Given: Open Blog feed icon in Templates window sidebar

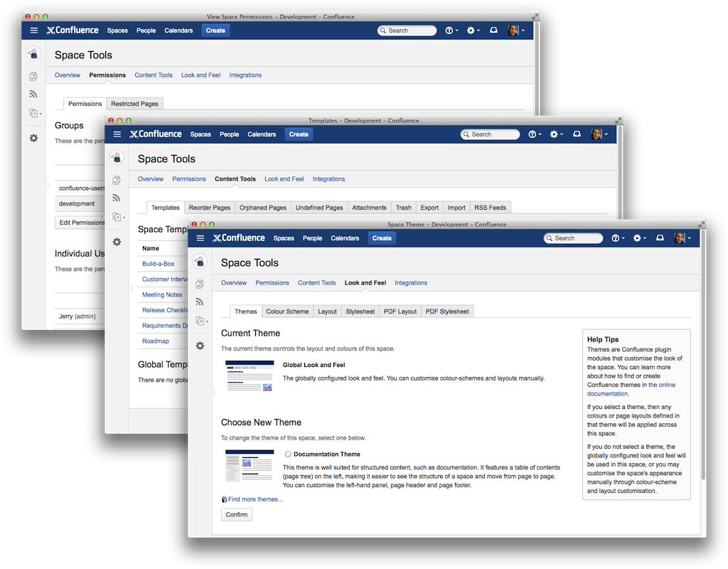Looking at the screenshot, I should coord(117,198).
